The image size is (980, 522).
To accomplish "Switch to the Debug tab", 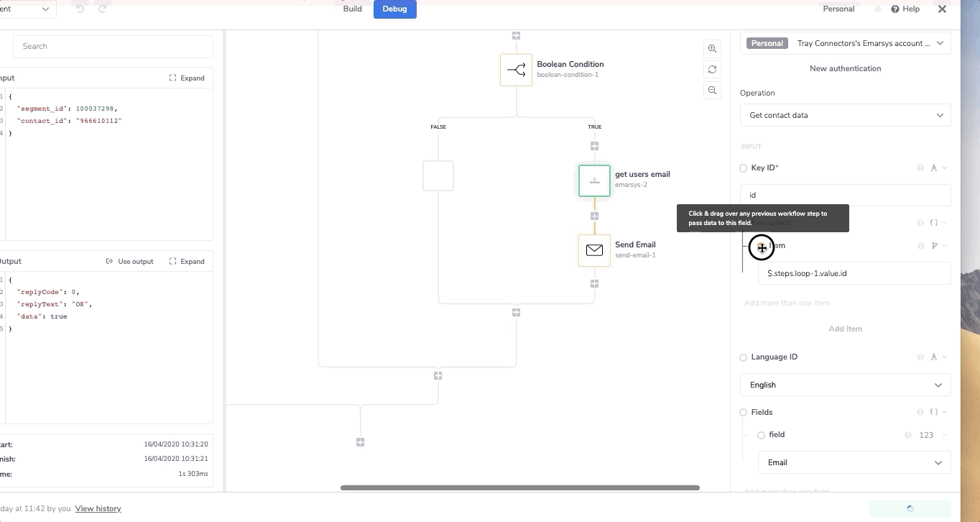I will (x=394, y=9).
